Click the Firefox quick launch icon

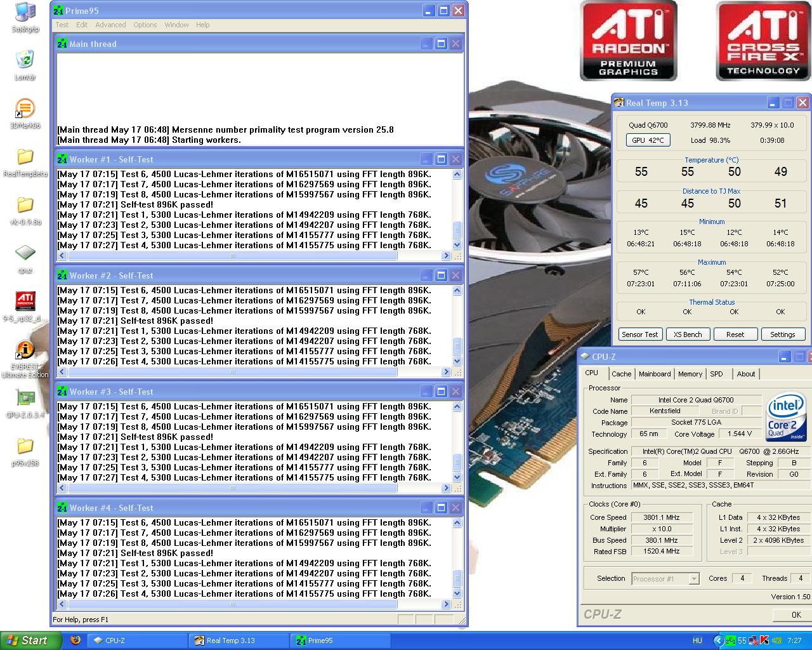75,640
